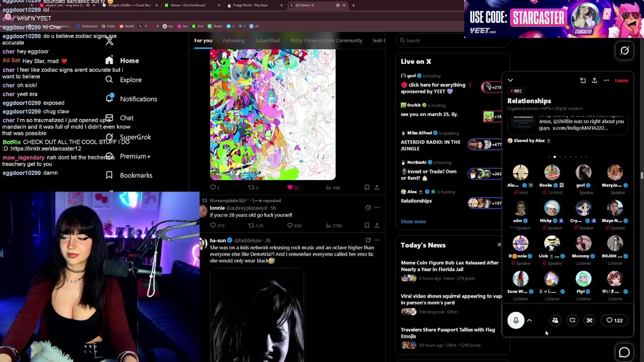Open ha-sun's profile name link
Image resolution: width=644 pixels, height=362 pixels.
[218, 240]
